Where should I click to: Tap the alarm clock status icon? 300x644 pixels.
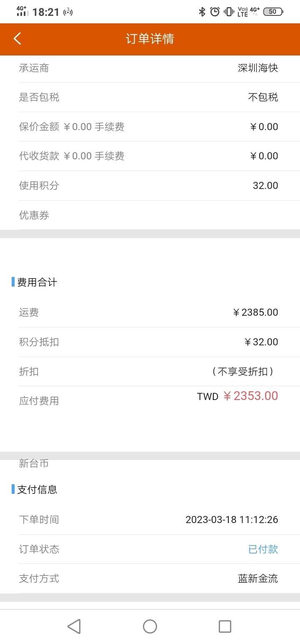pos(215,12)
